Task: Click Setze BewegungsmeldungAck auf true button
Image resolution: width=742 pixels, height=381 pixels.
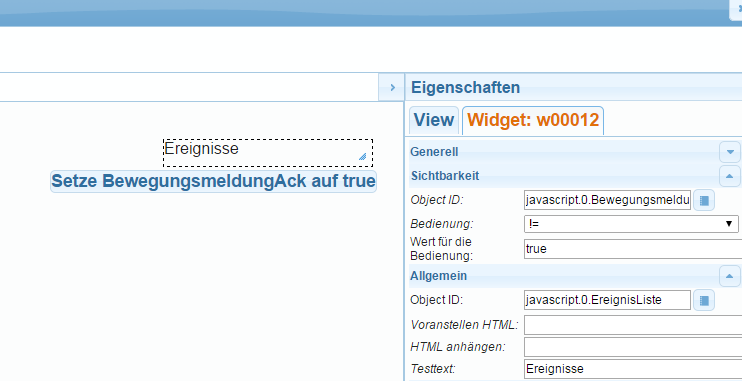Action: (x=213, y=181)
